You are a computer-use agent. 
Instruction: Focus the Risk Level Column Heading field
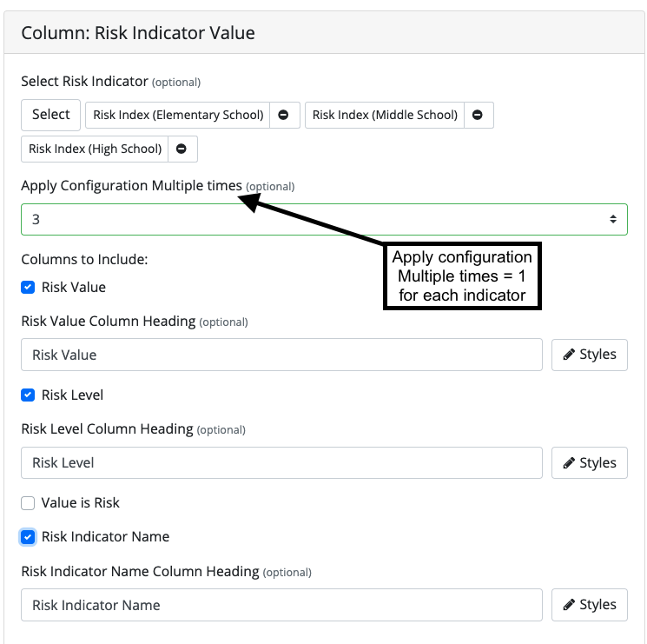click(x=282, y=462)
